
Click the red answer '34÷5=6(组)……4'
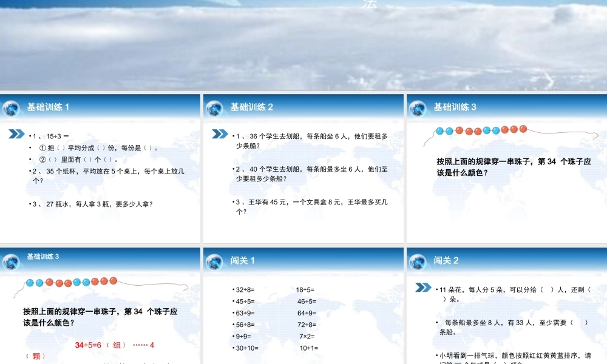pyautogui.click(x=115, y=345)
